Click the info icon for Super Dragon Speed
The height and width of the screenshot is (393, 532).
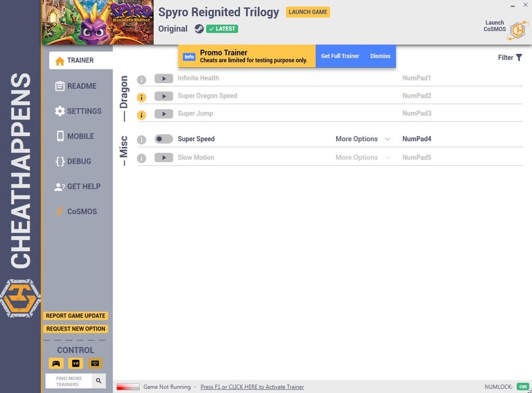141,98
